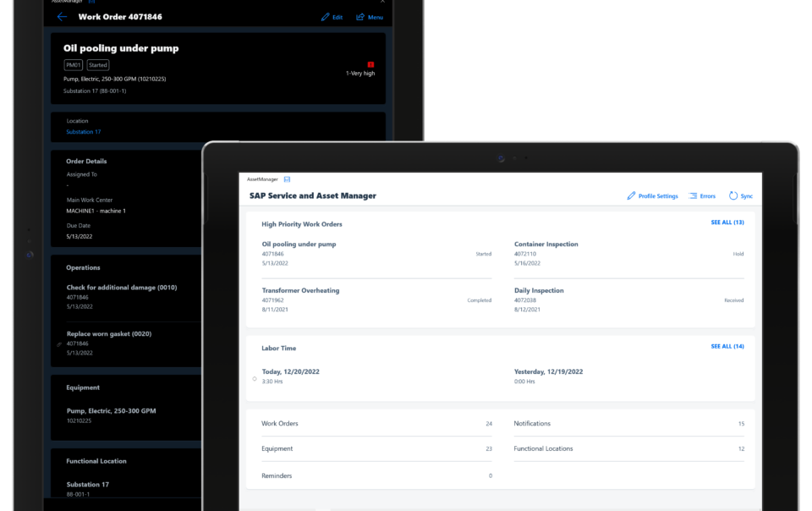Go back from Work Order 4071846

tap(62, 17)
